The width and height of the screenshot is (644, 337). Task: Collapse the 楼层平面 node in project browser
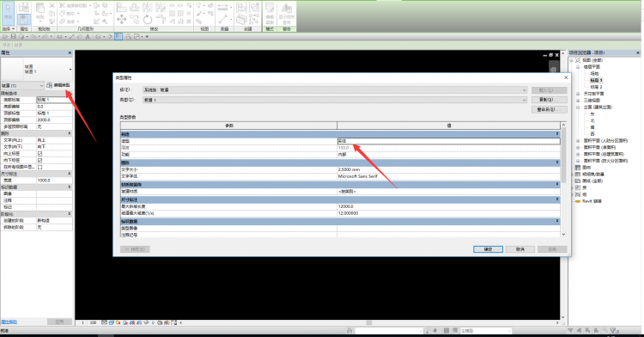578,66
